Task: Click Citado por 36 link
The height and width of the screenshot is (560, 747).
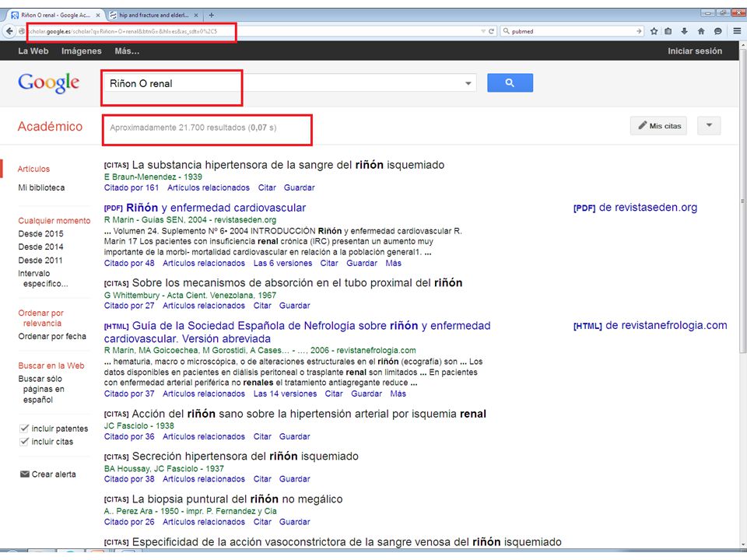Action: (129, 436)
